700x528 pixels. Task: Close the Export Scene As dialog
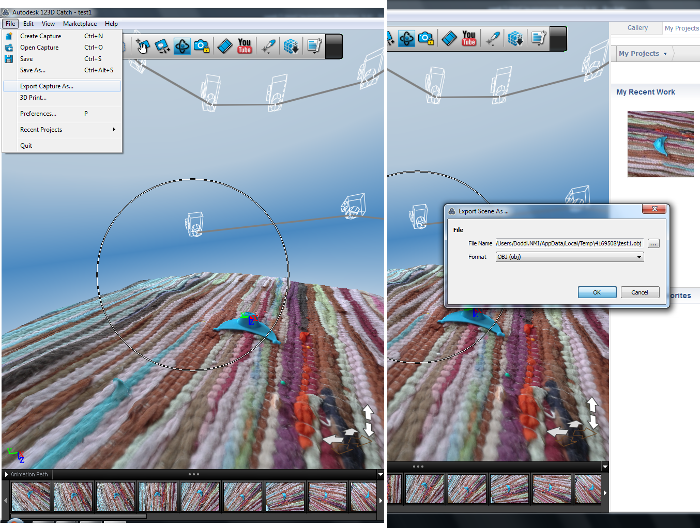654,209
